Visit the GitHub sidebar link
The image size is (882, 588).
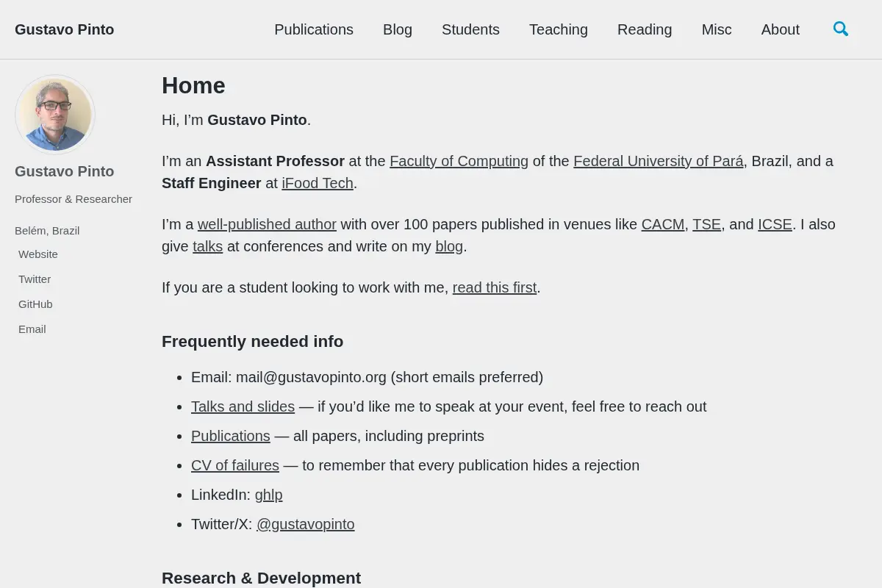point(35,304)
